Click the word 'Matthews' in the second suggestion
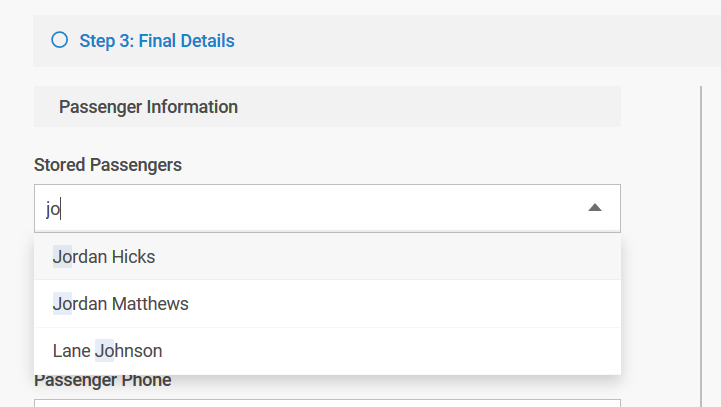Screen dimensions: 721x407 click(x=150, y=304)
